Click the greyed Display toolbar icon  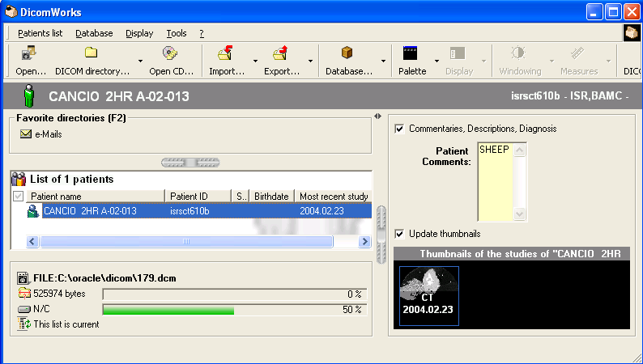(x=458, y=53)
